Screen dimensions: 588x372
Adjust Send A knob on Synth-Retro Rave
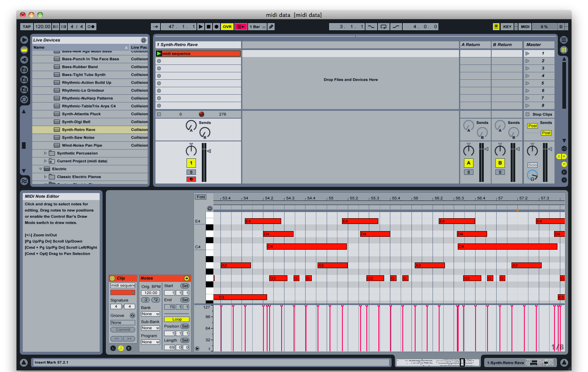tap(191, 126)
